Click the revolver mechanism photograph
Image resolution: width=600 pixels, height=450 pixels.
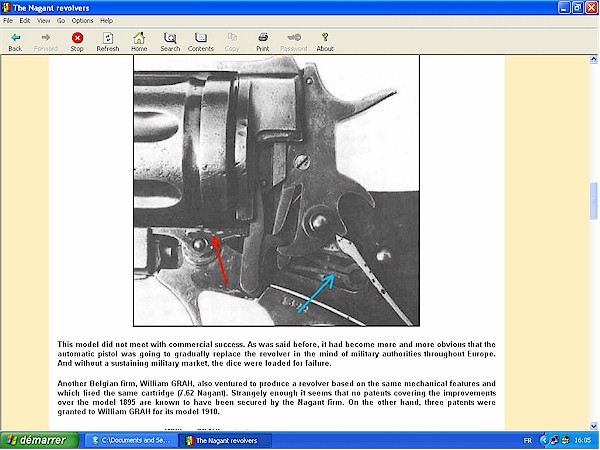point(276,191)
